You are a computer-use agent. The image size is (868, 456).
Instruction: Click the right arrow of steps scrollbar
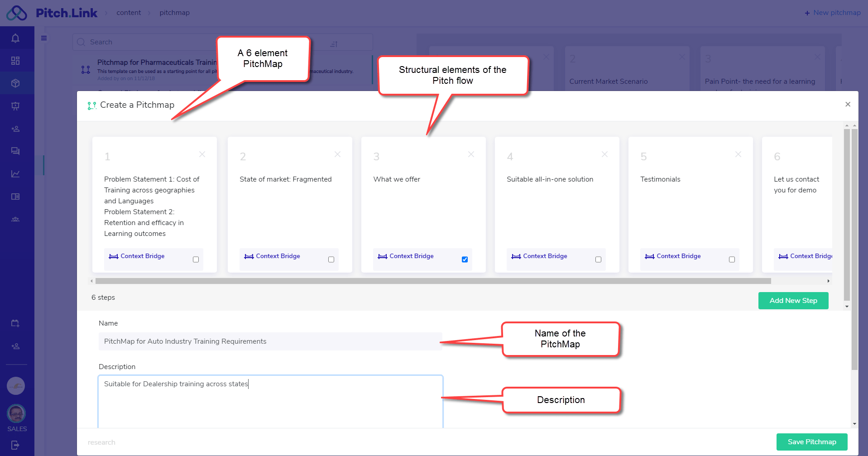point(828,281)
